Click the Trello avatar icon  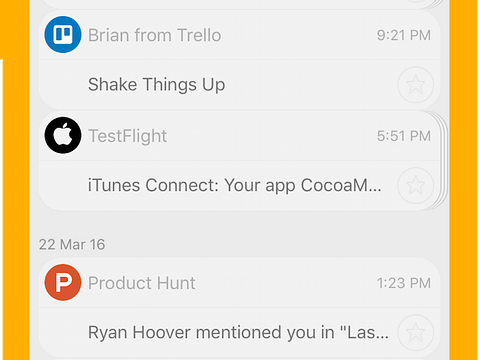(x=63, y=35)
